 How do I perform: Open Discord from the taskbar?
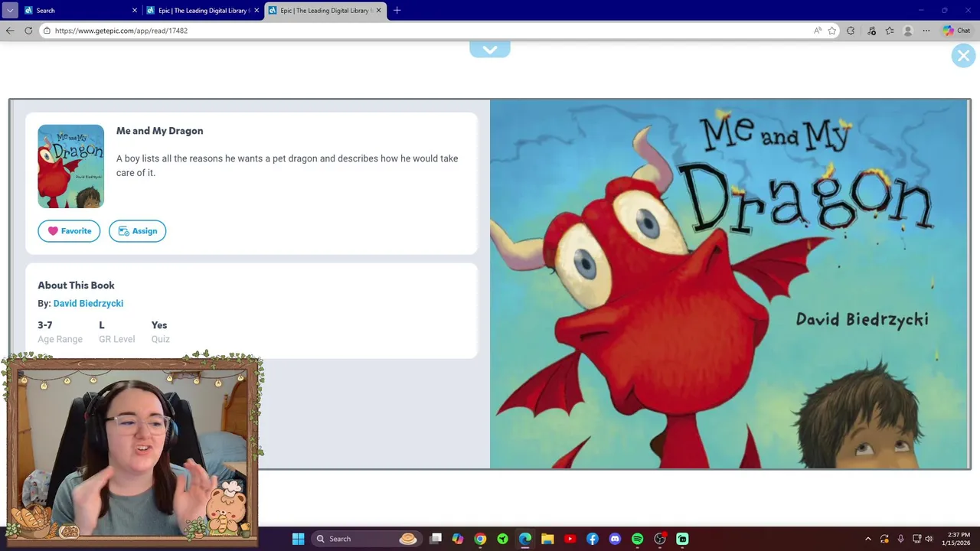tap(615, 539)
